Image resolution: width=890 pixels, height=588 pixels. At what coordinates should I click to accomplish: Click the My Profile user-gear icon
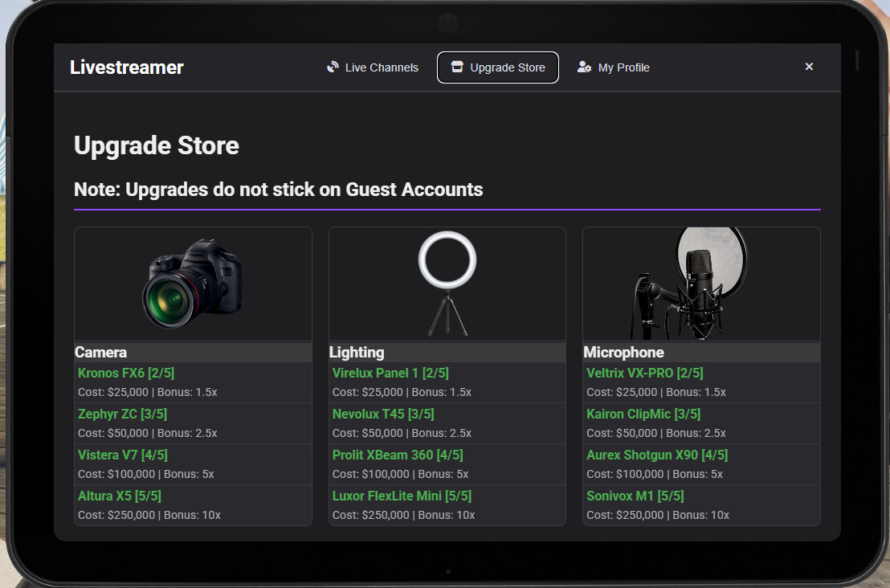tap(584, 67)
